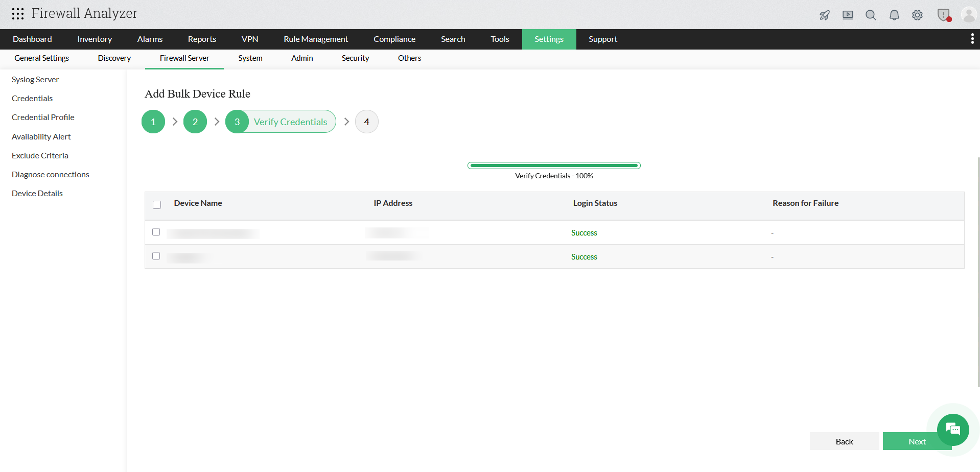Open Syslog Server in sidebar
The image size is (980, 472).
click(x=35, y=80)
